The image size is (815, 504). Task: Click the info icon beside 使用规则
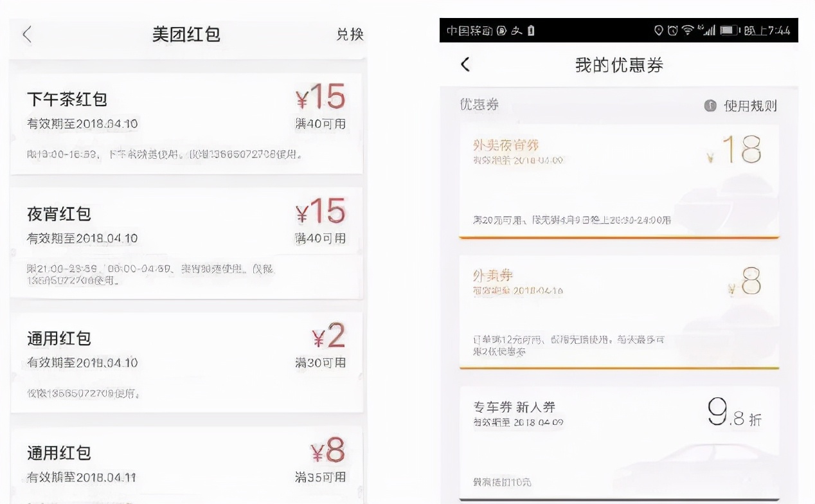pyautogui.click(x=710, y=106)
